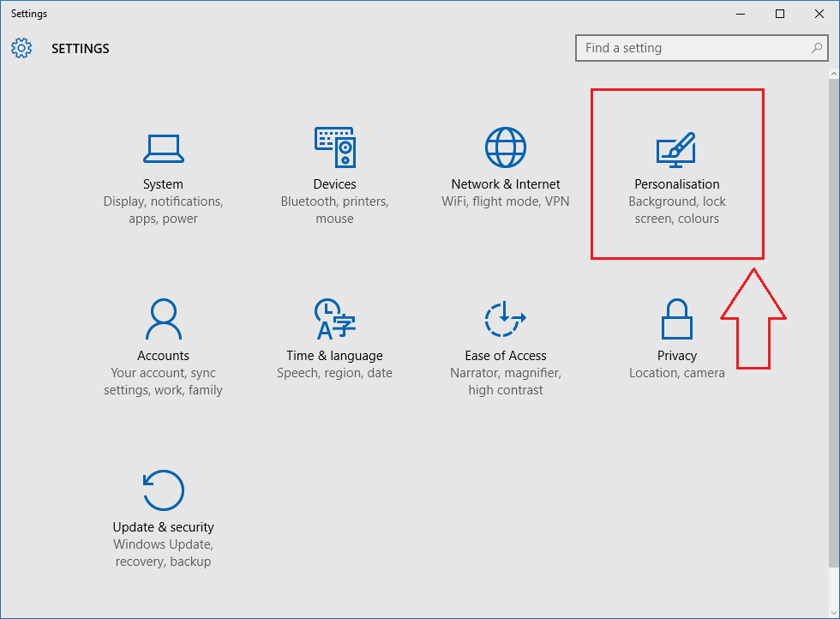Click the Network & Internet globe icon
The height and width of the screenshot is (619, 840).
(x=506, y=147)
